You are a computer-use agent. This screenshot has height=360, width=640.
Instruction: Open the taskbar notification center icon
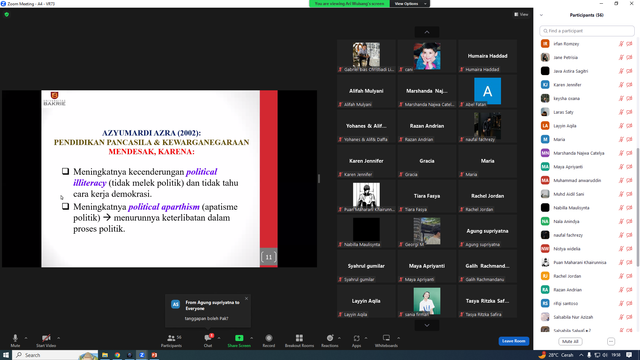coord(629,355)
